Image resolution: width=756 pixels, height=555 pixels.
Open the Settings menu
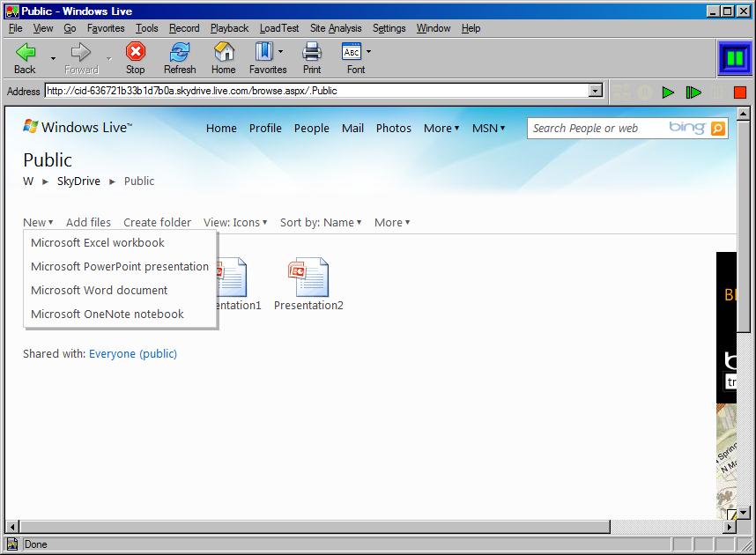click(389, 28)
